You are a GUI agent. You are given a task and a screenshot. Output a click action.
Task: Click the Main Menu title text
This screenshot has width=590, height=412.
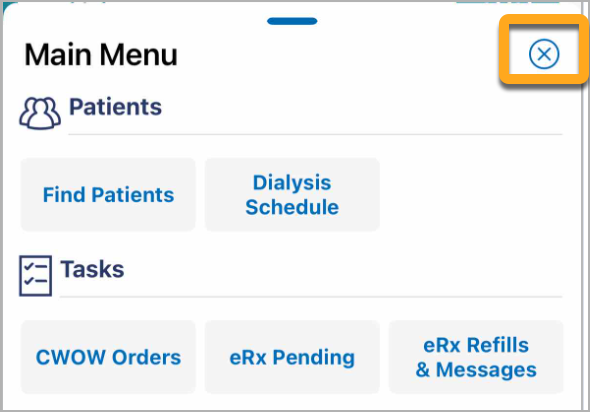click(101, 55)
